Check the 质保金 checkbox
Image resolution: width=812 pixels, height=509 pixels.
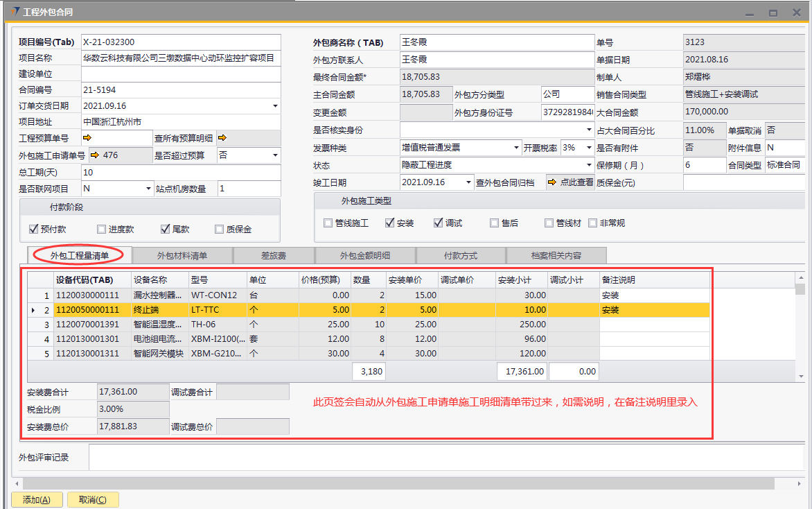pos(220,230)
